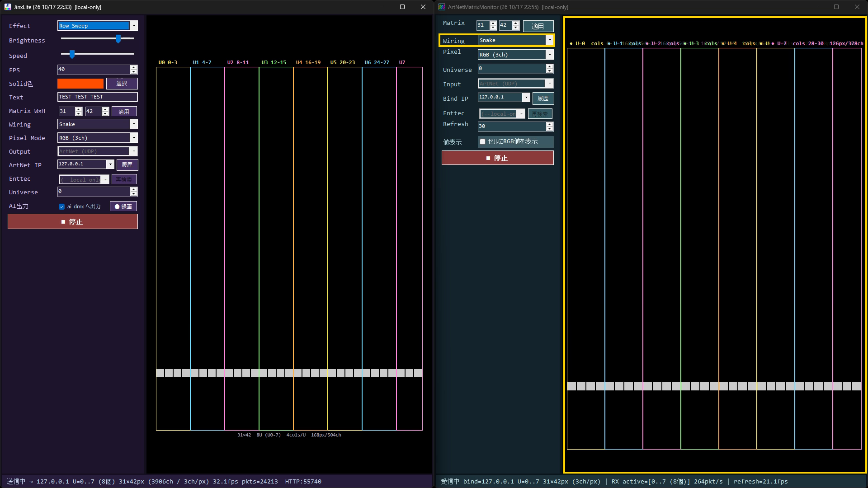Click the Brightness slider handle
This screenshot has height=488, width=868.
tap(118, 39)
